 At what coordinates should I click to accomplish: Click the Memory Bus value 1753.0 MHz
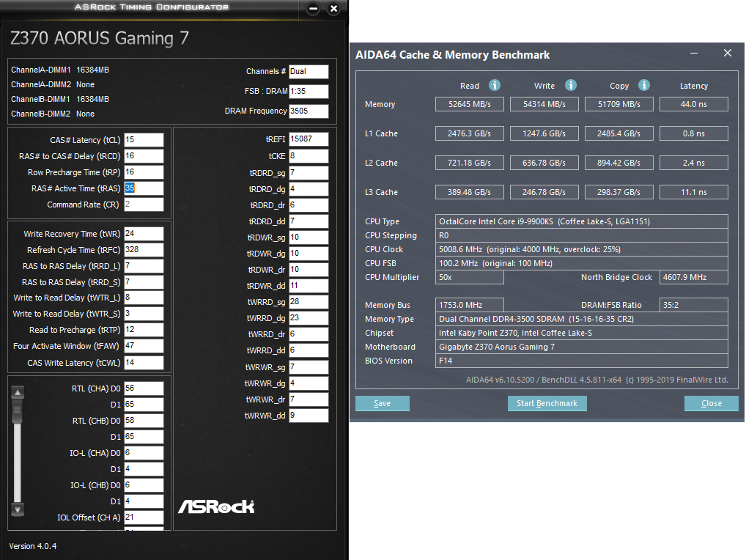pyautogui.click(x=470, y=305)
